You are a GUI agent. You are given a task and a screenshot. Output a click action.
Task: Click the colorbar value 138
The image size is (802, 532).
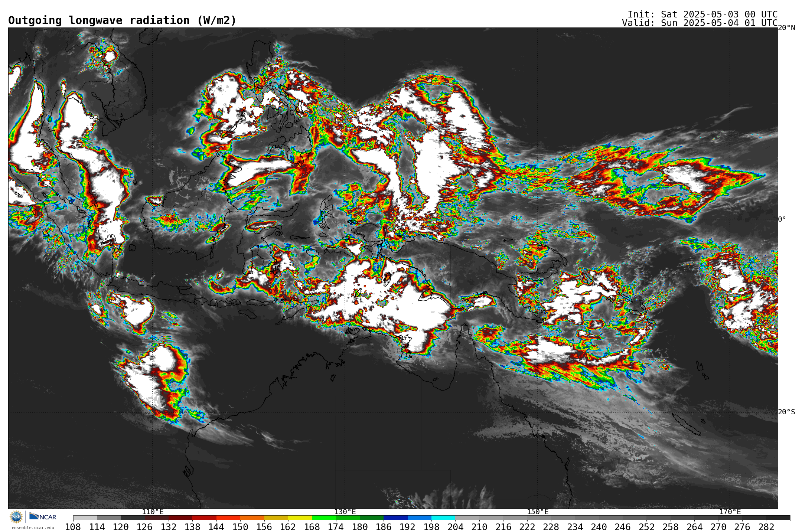click(x=192, y=527)
